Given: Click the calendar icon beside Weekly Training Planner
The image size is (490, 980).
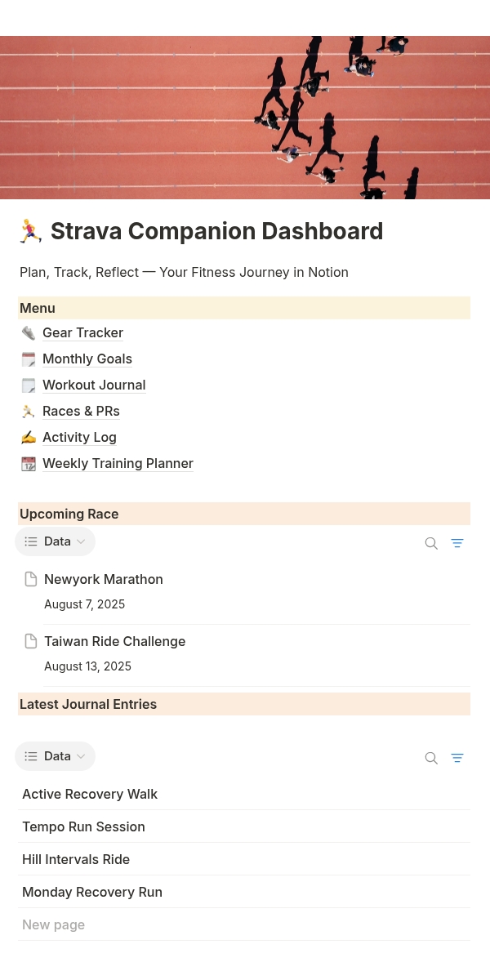Looking at the screenshot, I should coord(29,463).
